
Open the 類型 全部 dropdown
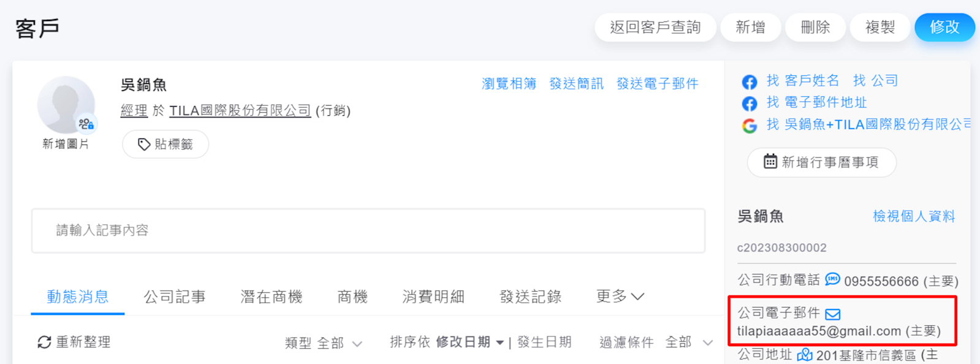click(x=324, y=343)
